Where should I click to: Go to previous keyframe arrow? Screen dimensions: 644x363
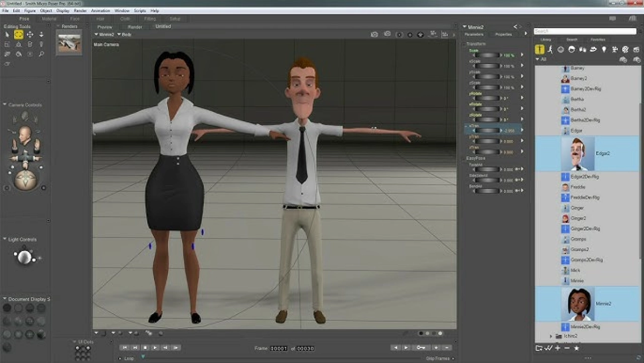[395, 347]
